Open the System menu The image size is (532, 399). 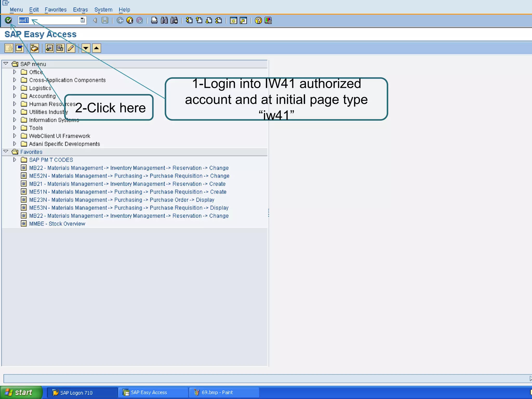click(103, 10)
